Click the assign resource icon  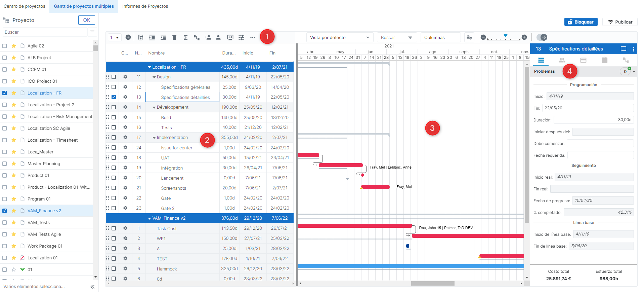click(x=208, y=37)
